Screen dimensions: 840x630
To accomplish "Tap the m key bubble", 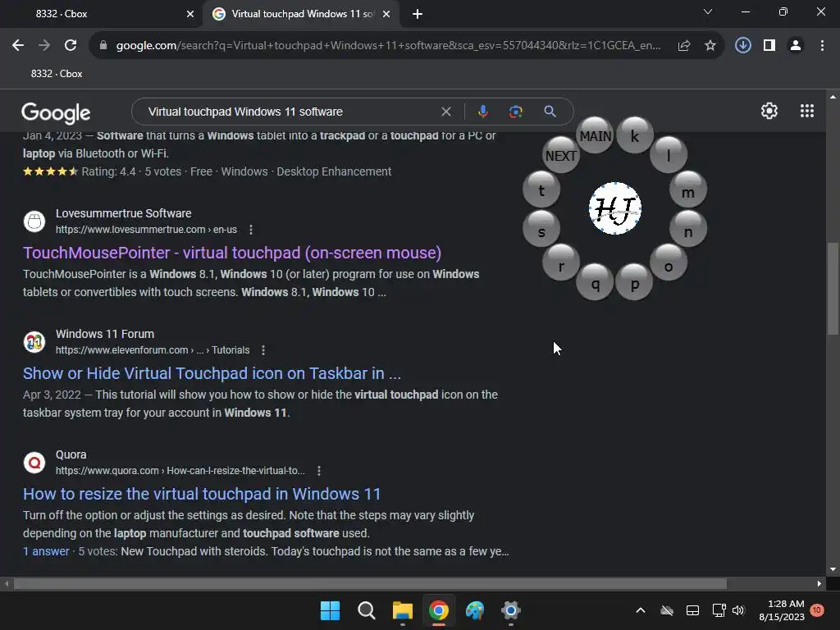I will click(688, 190).
